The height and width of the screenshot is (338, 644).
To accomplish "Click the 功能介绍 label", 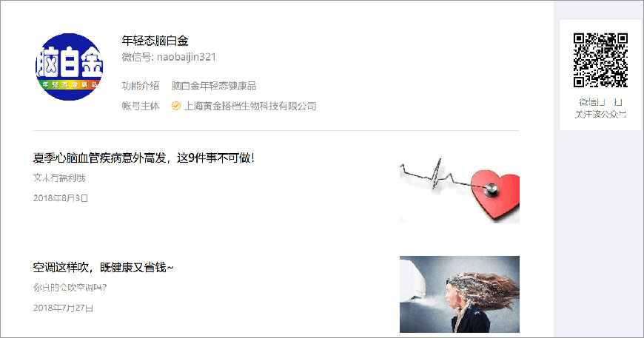I will [140, 86].
